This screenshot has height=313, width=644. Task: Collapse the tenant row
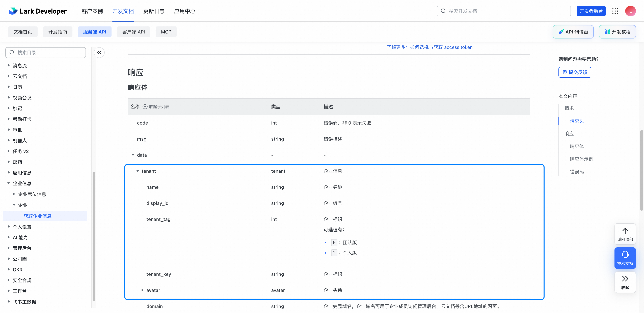tap(138, 171)
